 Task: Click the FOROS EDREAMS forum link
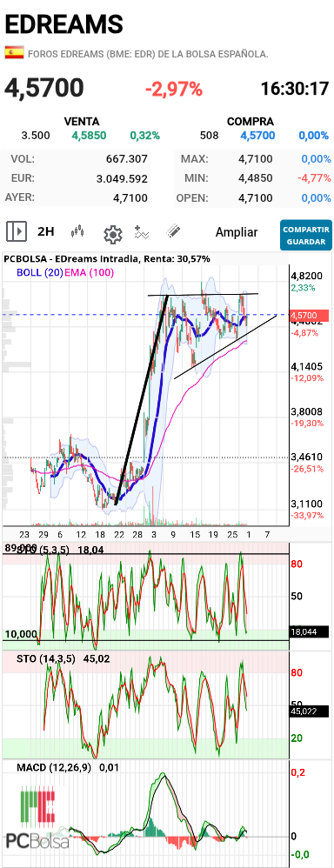[x=148, y=54]
